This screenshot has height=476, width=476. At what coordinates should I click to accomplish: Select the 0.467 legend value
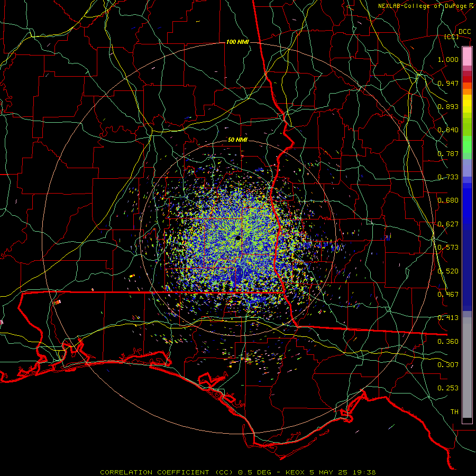coord(448,295)
